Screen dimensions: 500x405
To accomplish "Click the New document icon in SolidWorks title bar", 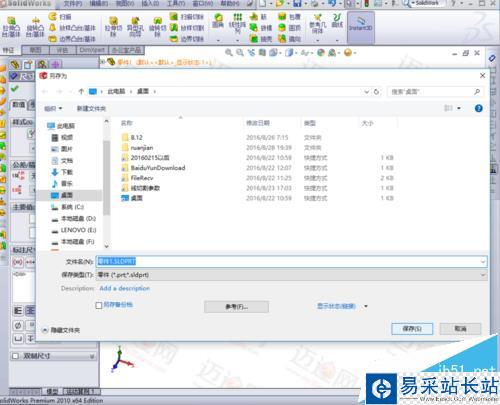I will pos(263,4).
